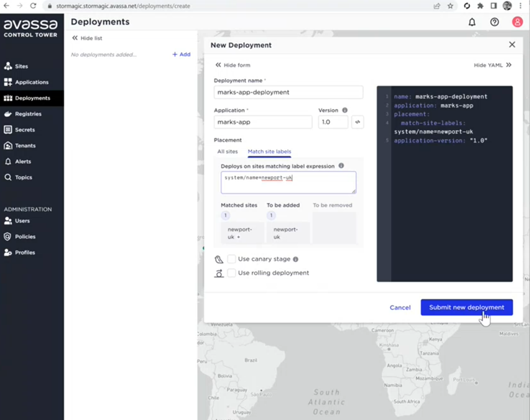530x420 pixels.
Task: Click the label expression text area
Action: pyautogui.click(x=288, y=182)
